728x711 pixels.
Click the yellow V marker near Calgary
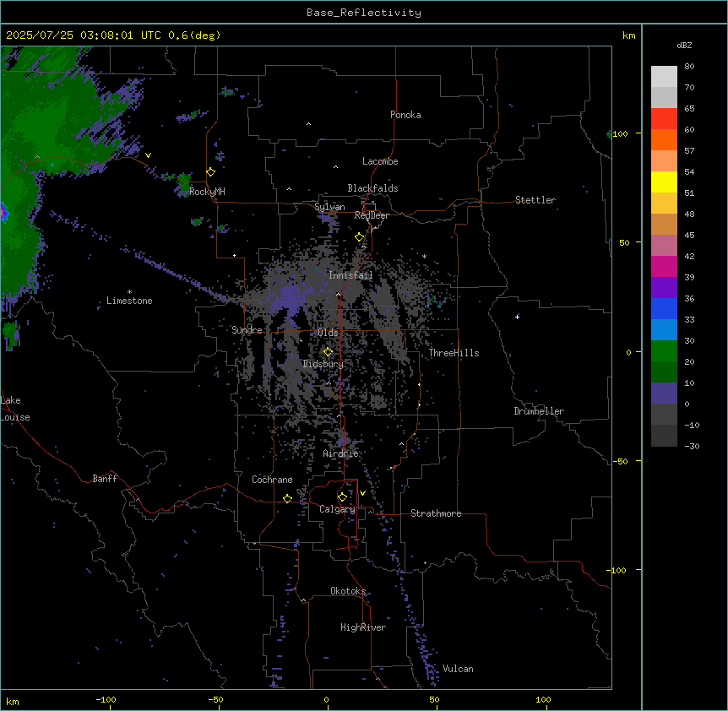pos(362,493)
